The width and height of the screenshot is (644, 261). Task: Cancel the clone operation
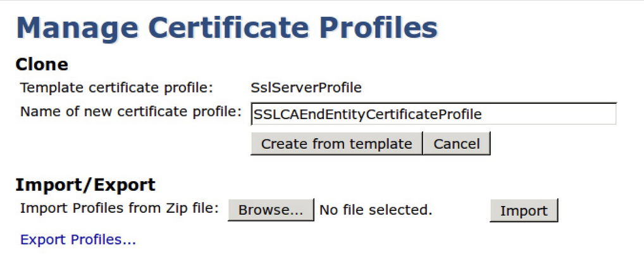(x=456, y=144)
